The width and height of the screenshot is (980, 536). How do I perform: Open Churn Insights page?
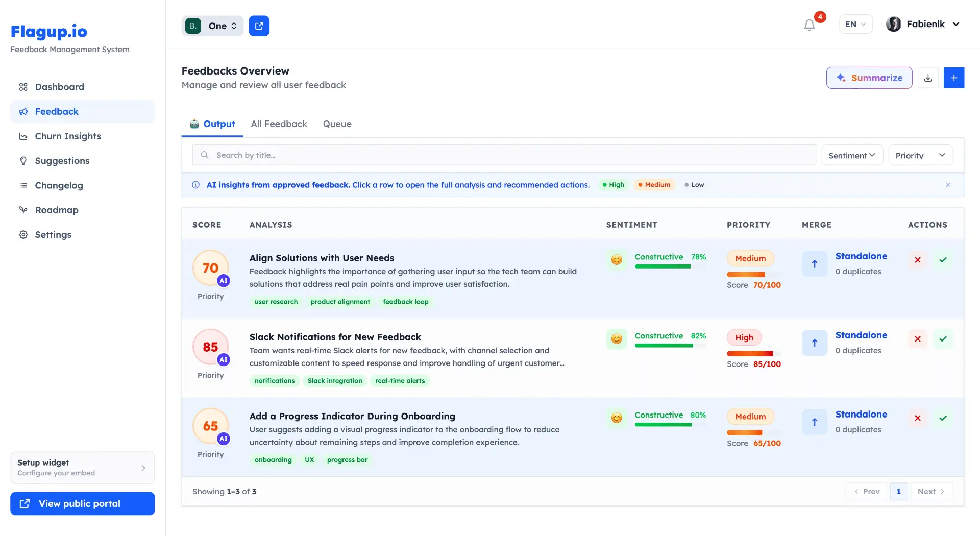[82, 136]
